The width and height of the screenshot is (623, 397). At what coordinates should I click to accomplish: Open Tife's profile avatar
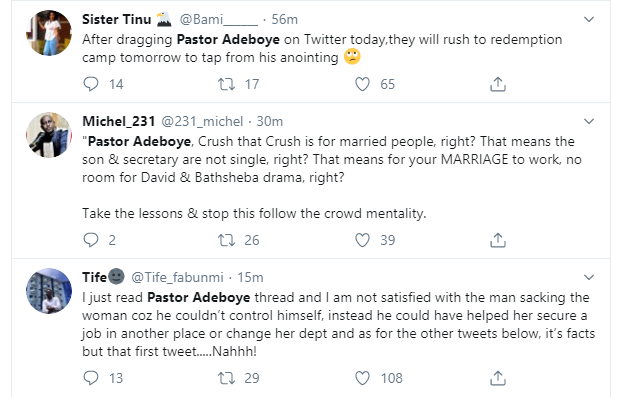(x=49, y=291)
